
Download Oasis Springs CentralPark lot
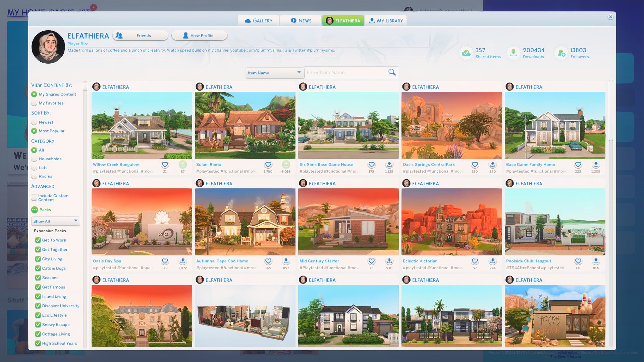[x=492, y=165]
